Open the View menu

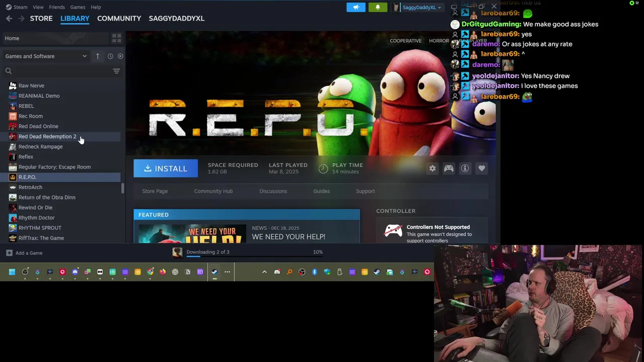tap(38, 7)
